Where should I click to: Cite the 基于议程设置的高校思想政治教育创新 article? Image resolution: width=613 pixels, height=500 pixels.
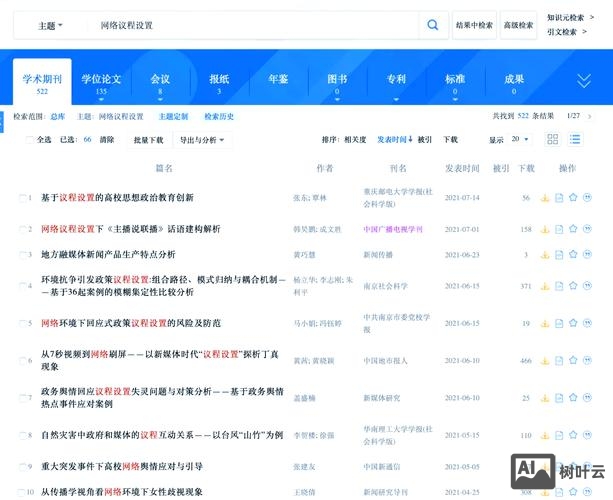[x=587, y=197]
